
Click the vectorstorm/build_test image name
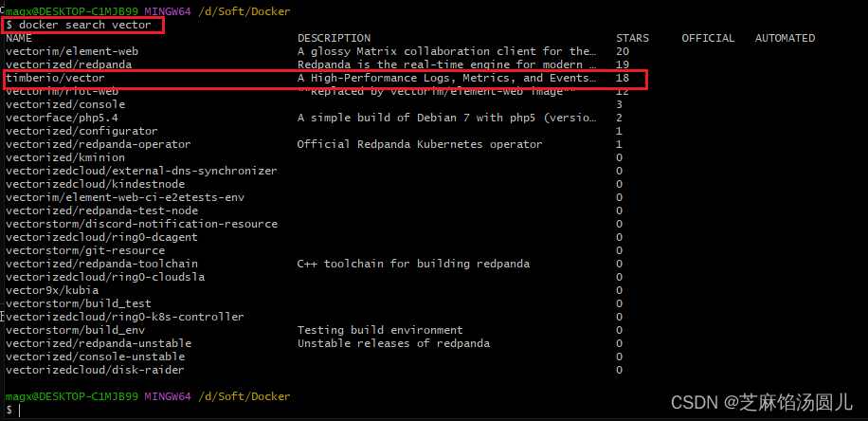tap(79, 304)
